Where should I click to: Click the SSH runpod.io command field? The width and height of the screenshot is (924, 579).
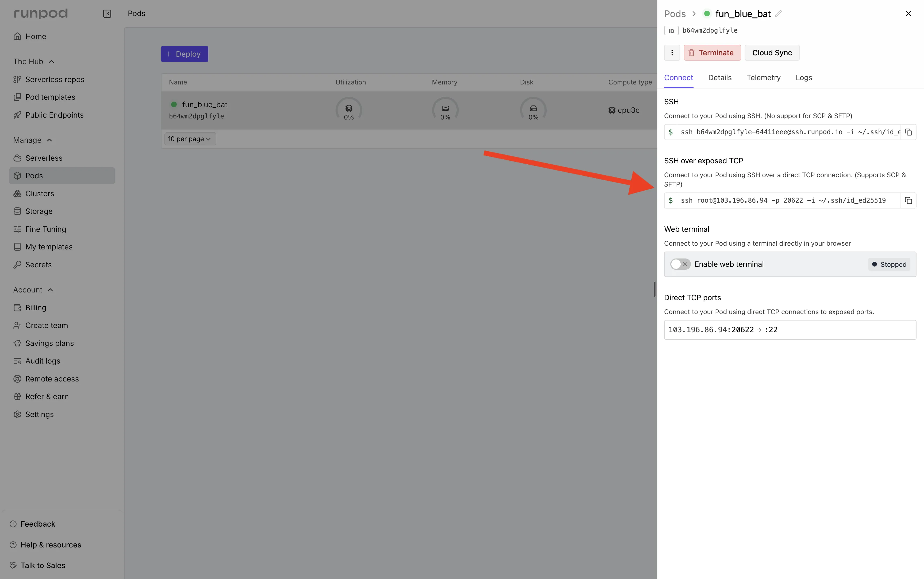789,132
